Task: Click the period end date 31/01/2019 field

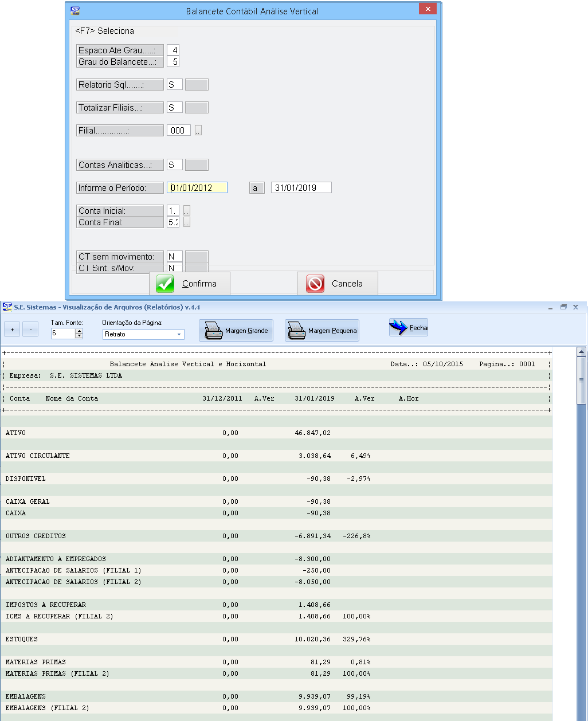Action: (301, 188)
